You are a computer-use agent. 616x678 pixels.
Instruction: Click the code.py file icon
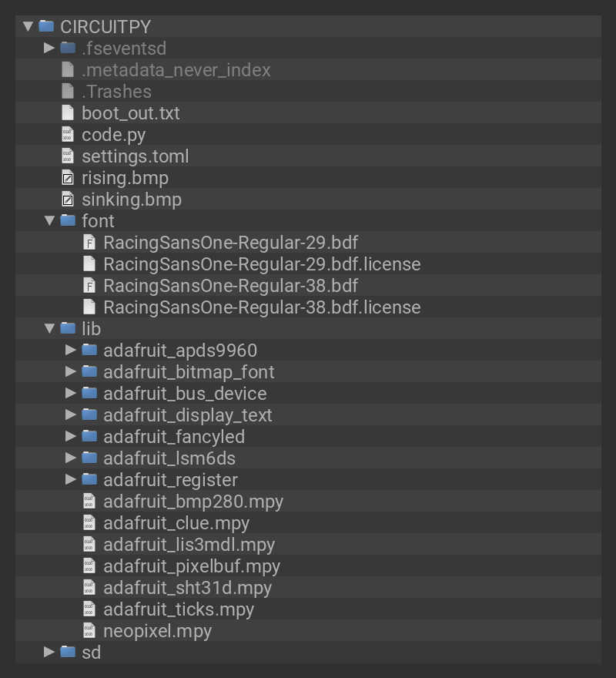click(x=68, y=134)
